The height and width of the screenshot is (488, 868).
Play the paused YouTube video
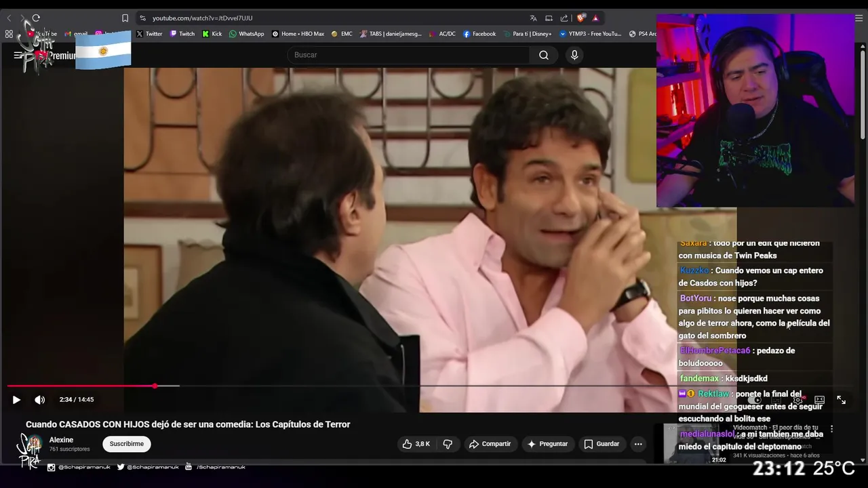pyautogui.click(x=16, y=400)
